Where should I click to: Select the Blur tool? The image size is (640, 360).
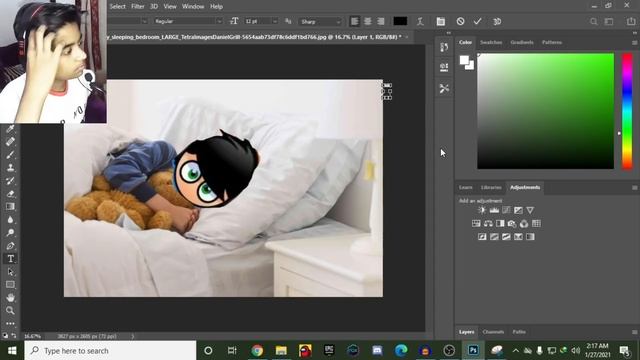10,220
